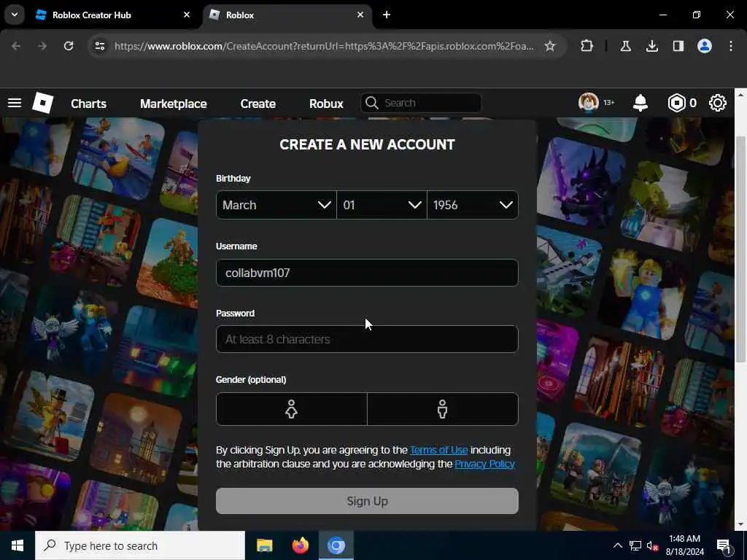Click the Sign Up button
The height and width of the screenshot is (560, 747).
368,501
